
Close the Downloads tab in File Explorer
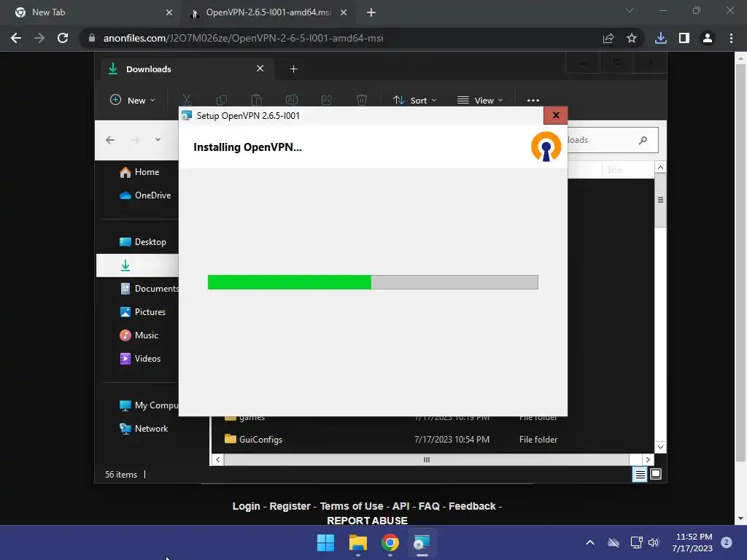point(260,69)
